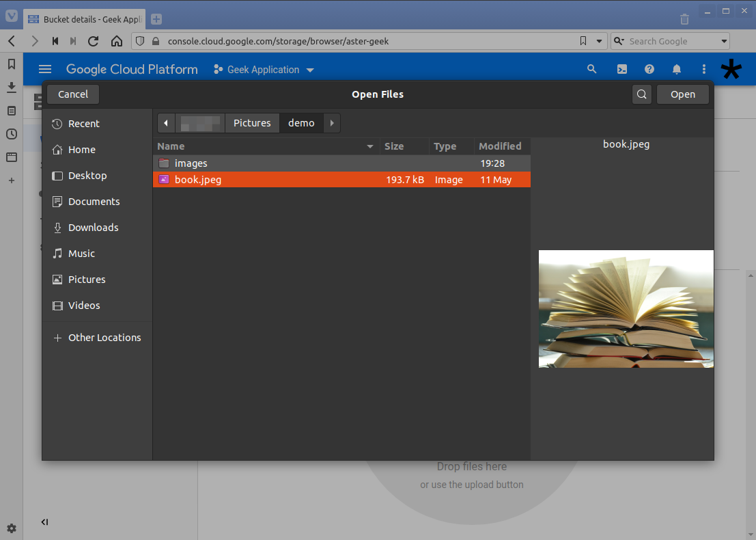Open the browser downloads panel

11,87
